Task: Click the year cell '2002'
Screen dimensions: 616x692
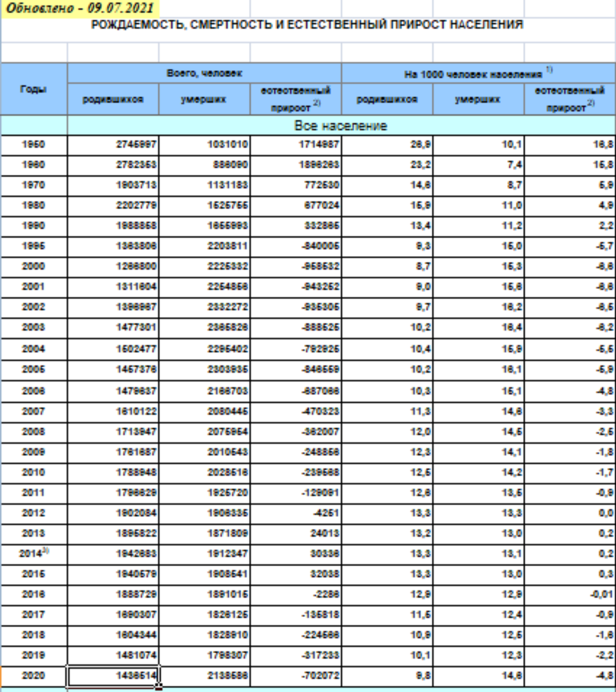Action: pyautogui.click(x=33, y=307)
